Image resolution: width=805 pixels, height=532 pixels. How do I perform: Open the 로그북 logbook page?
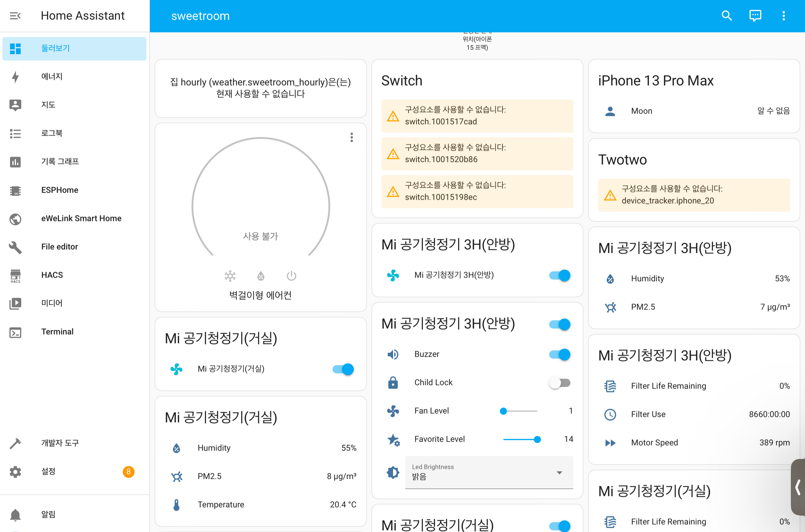pyautogui.click(x=74, y=133)
